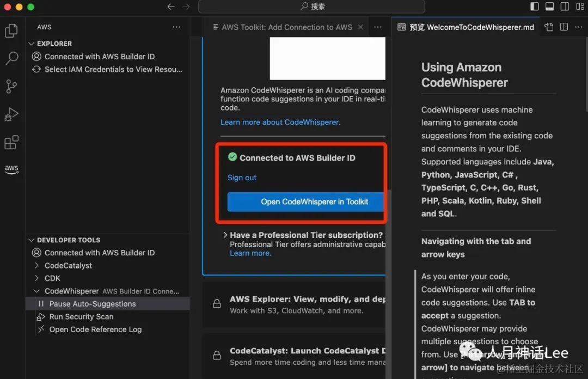Click the Using Amazon CodeWhisperer heading
The height and width of the screenshot is (379, 588).
coord(464,75)
